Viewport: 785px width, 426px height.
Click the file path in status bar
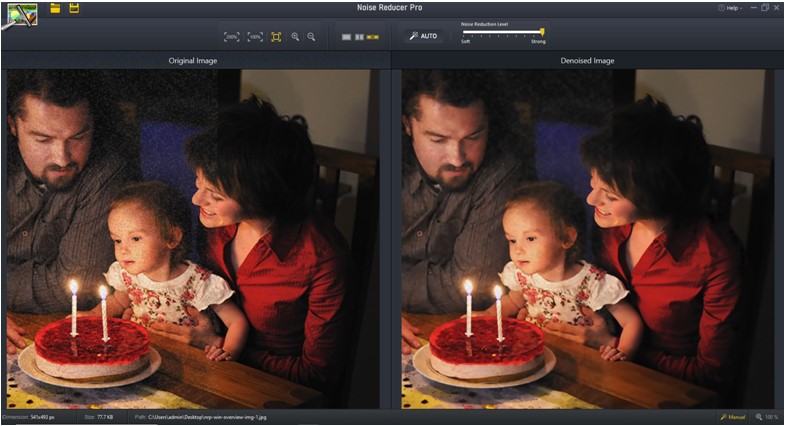point(200,417)
